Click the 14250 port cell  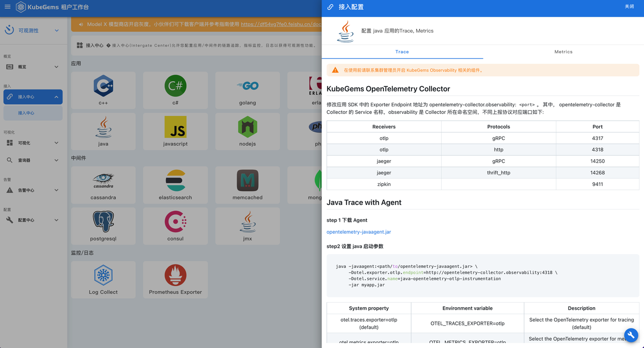point(598,161)
